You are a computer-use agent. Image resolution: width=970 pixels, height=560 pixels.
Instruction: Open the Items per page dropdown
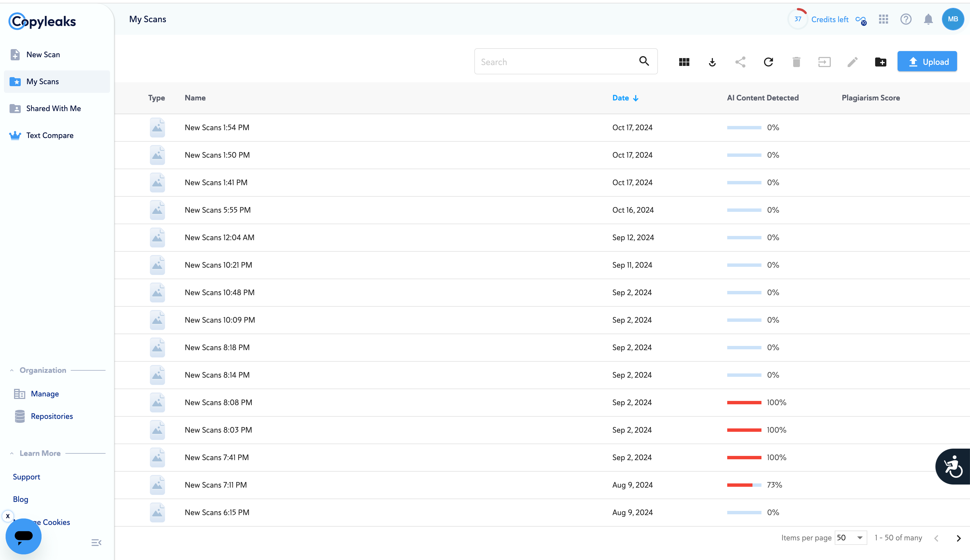point(851,538)
